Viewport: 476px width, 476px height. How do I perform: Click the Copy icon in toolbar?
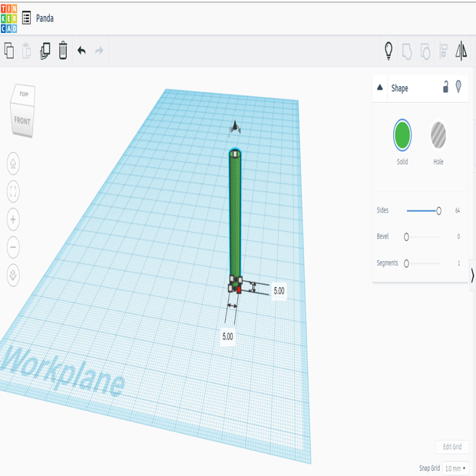9,51
